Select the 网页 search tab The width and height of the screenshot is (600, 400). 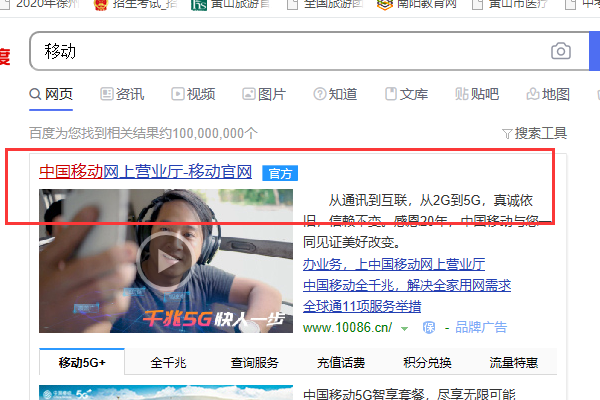[51, 94]
